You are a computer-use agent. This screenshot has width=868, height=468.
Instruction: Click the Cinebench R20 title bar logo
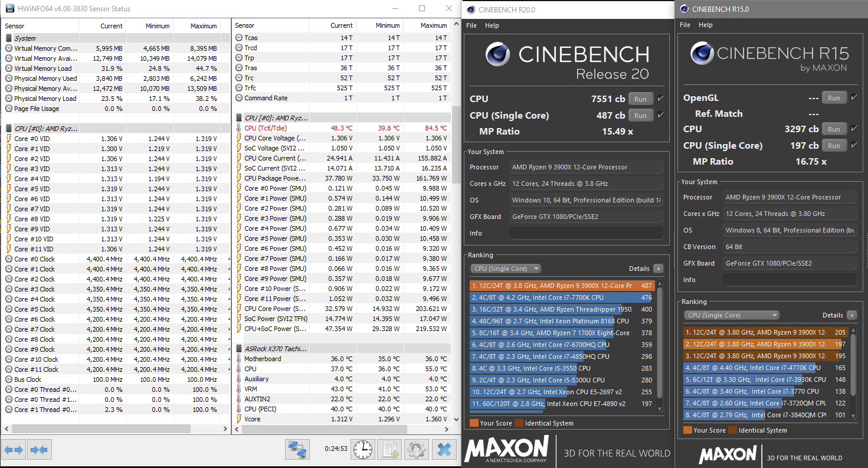(470, 9)
